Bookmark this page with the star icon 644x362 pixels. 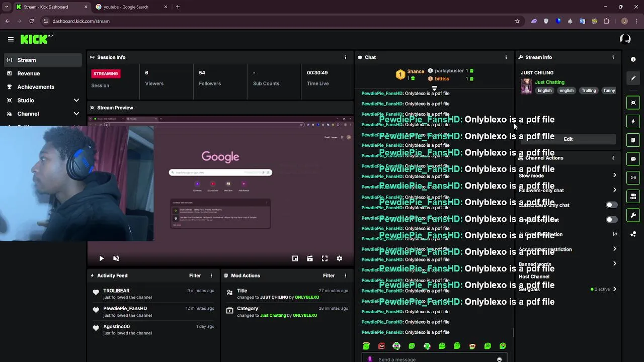click(517, 21)
